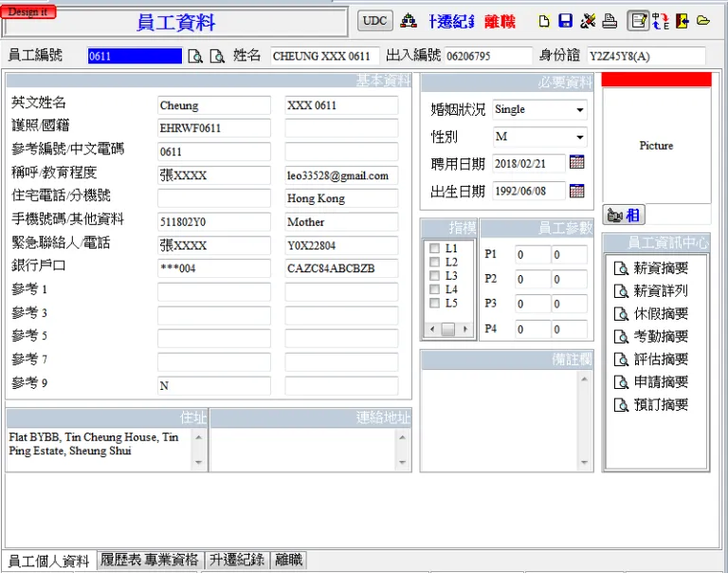Open calendar picker for 聘用日期
Viewport: 728px width, 573px height.
pos(576,163)
